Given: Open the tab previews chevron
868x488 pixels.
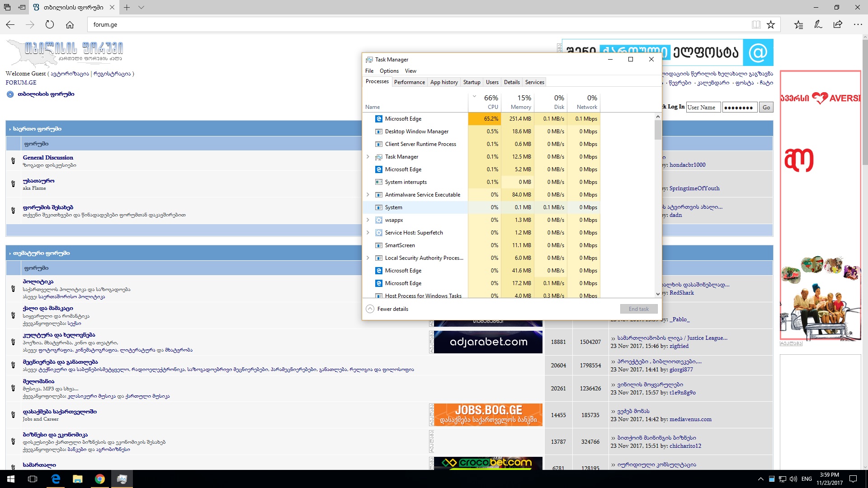Looking at the screenshot, I should (x=141, y=7).
